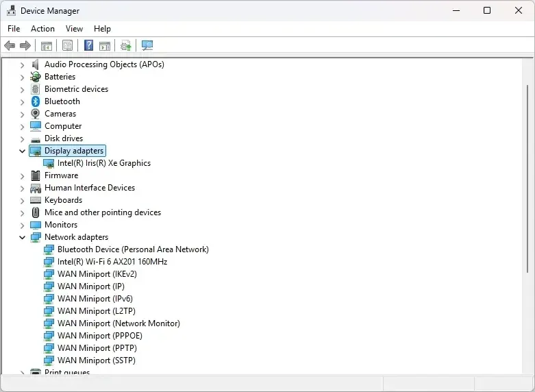Screen dimensions: 535x392
Task: Click the Monitors category icon
Action: (36, 225)
